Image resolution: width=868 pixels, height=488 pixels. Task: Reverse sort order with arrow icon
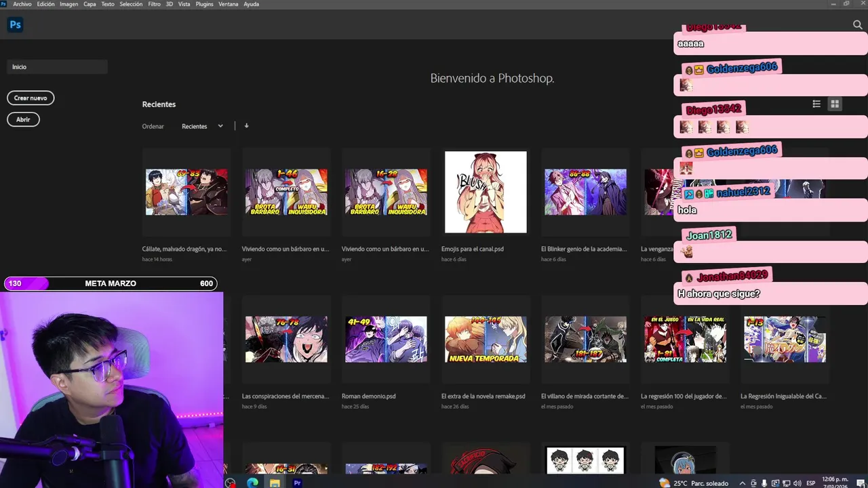click(x=246, y=125)
